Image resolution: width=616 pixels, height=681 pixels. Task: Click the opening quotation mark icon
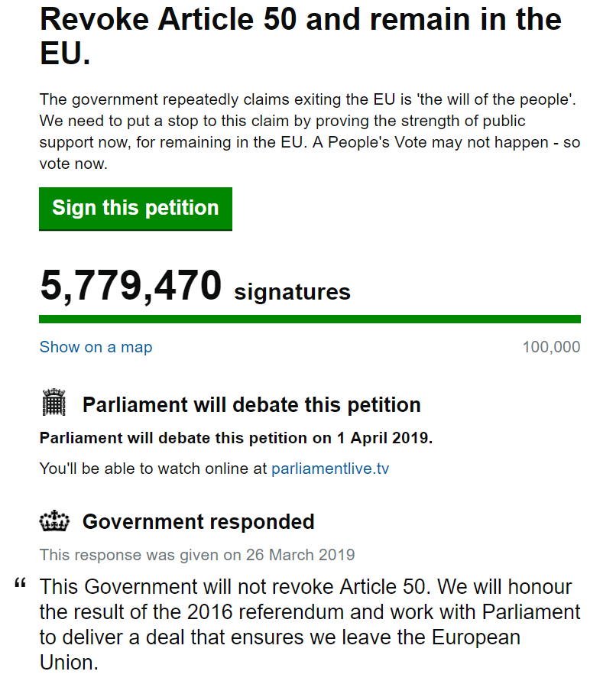coord(21,582)
